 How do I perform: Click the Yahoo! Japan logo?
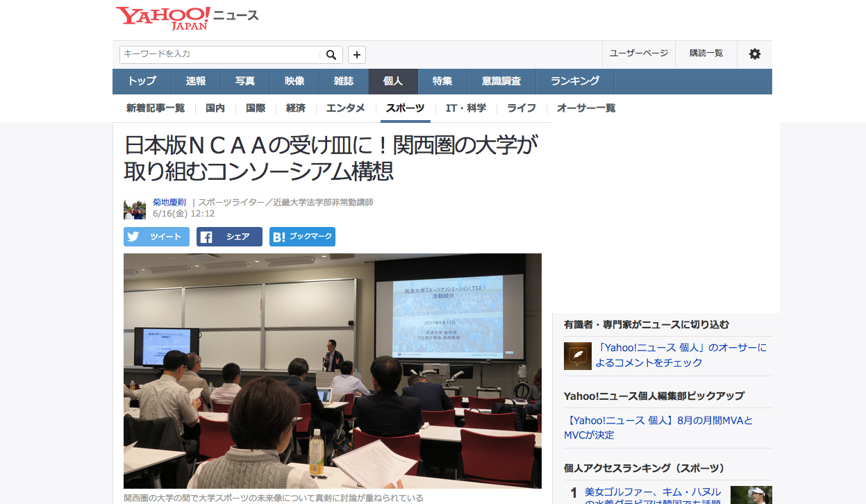(x=163, y=18)
